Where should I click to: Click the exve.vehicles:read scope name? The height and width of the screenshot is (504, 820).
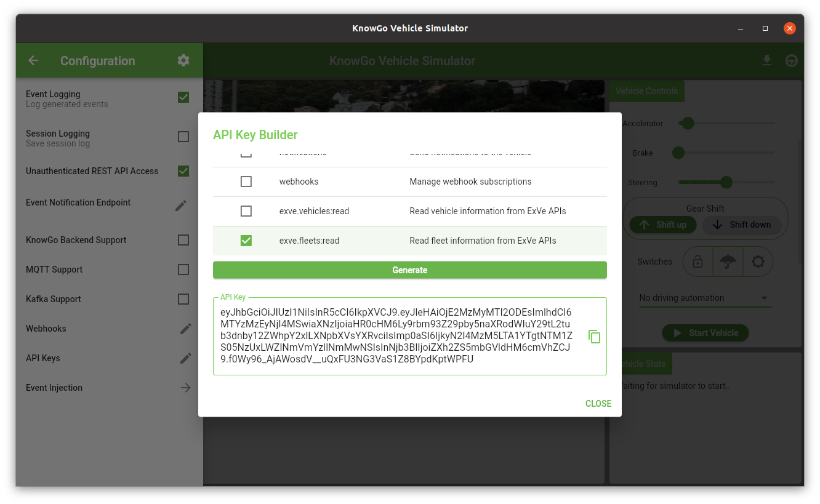coord(314,211)
